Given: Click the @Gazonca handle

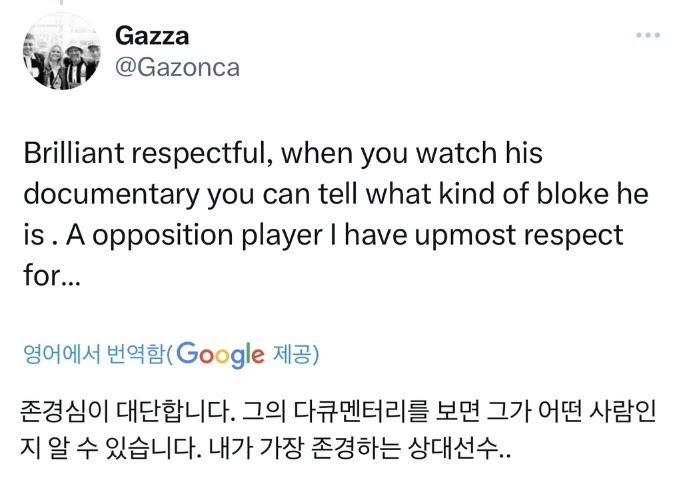Looking at the screenshot, I should [x=177, y=66].
